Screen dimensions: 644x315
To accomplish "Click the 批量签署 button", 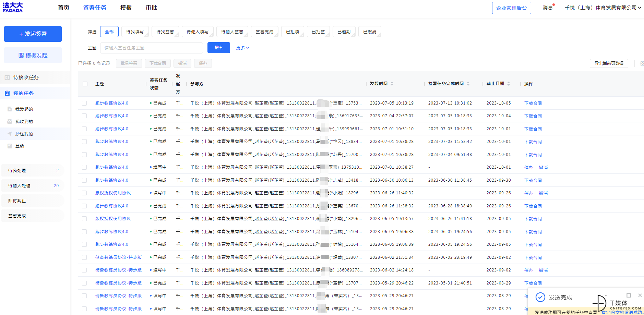I will click(x=129, y=63).
